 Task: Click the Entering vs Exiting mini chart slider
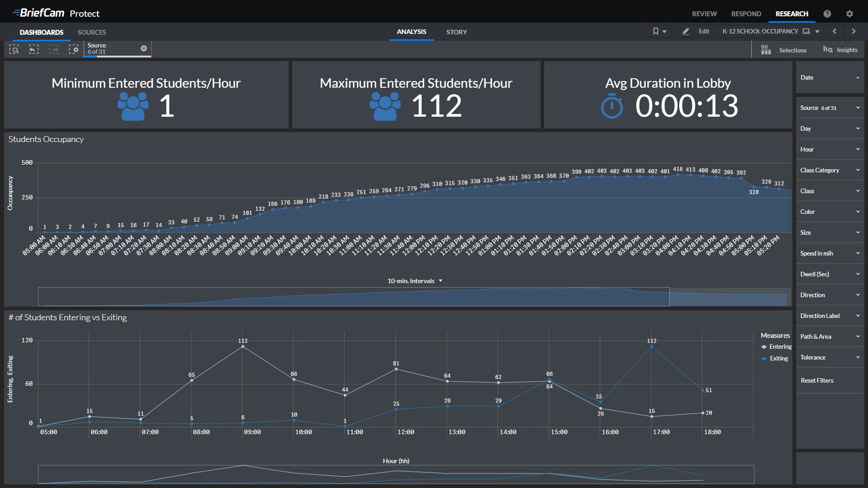(x=396, y=474)
